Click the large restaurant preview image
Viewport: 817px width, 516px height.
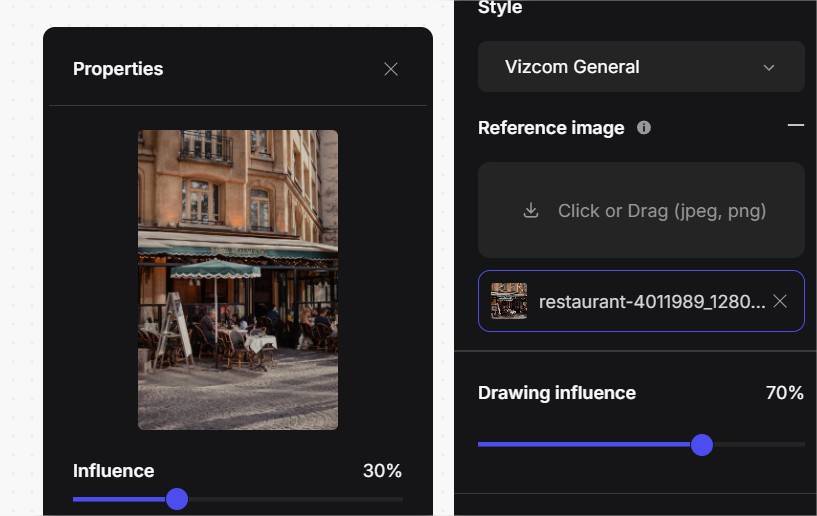click(238, 279)
